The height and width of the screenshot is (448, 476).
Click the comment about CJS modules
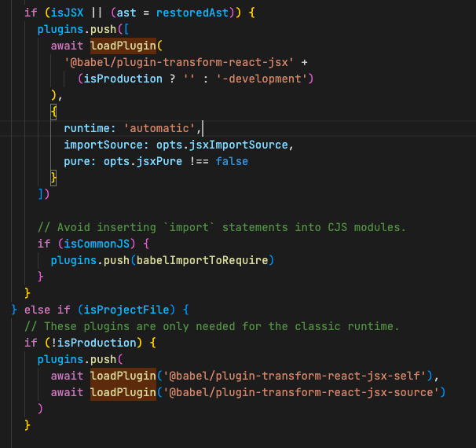222,227
